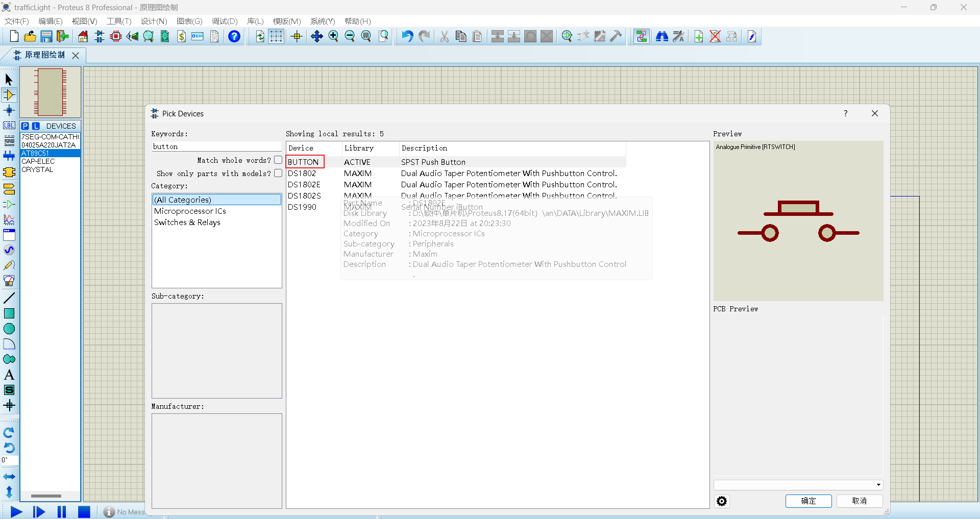Select AT89C51 in the devices list
980x519 pixels.
click(50, 153)
